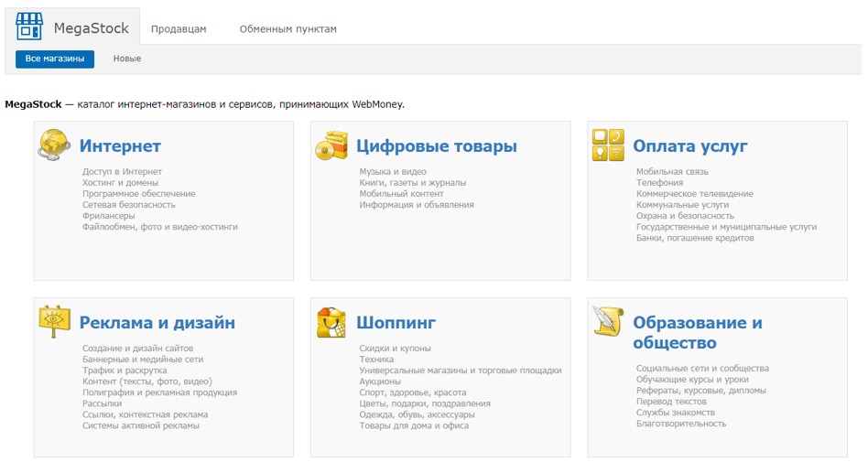Open Цветы, подарки, поздравления link
The image size is (868, 462).
[x=425, y=403]
